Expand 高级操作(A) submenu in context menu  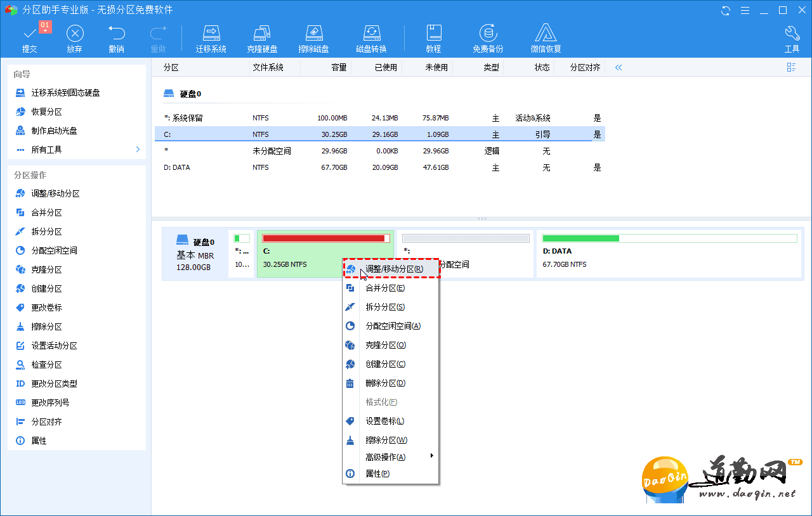click(x=391, y=457)
